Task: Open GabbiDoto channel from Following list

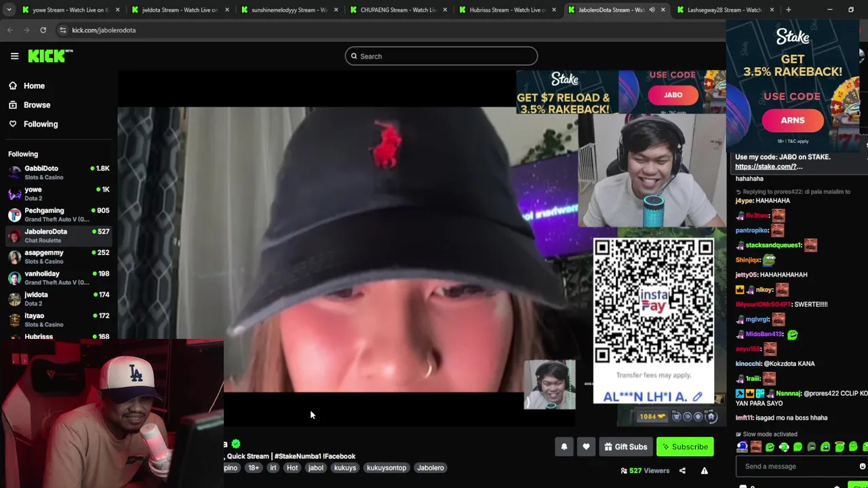Action: 59,172
